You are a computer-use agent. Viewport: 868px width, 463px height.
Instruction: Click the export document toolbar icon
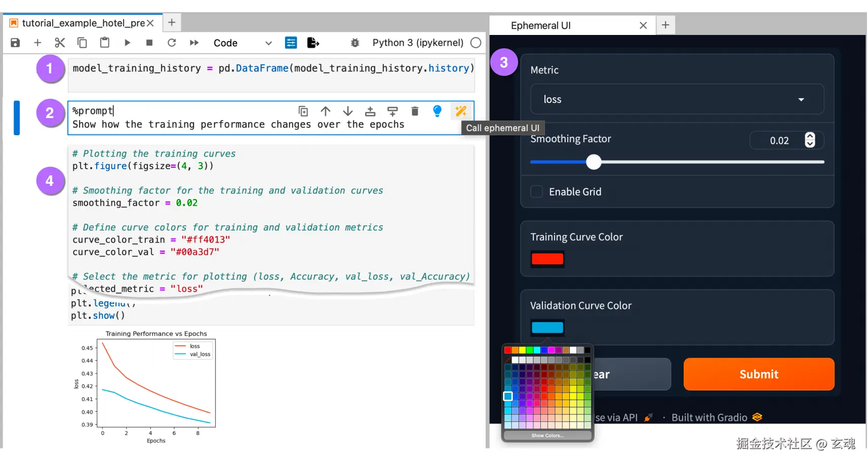313,43
